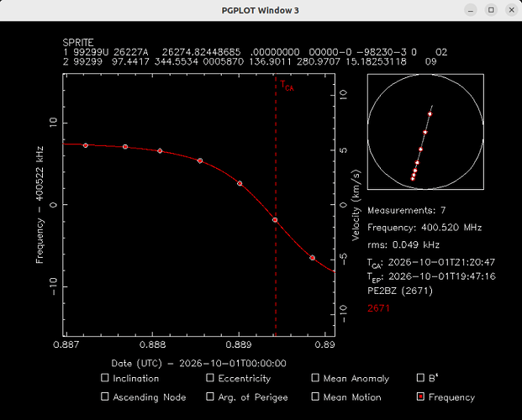Check the Arg. of Perigee box
Image resolution: width=522 pixels, height=420 pixels.
(x=210, y=396)
